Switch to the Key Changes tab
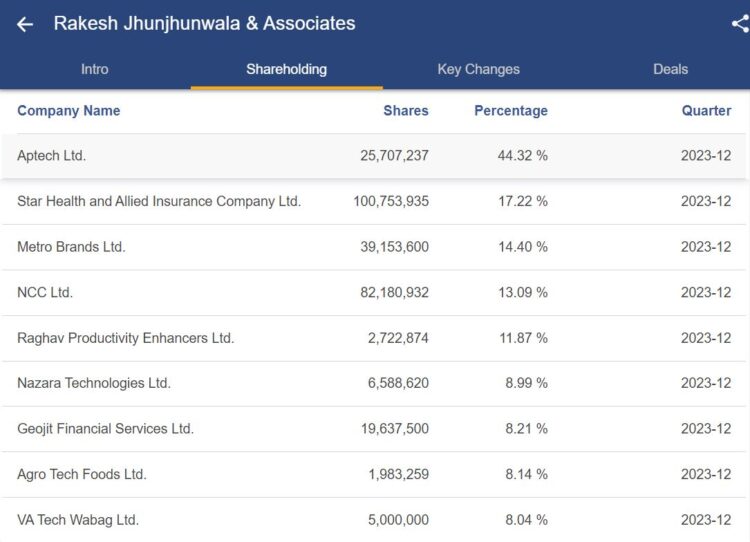The width and height of the screenshot is (750, 542). (x=478, y=69)
